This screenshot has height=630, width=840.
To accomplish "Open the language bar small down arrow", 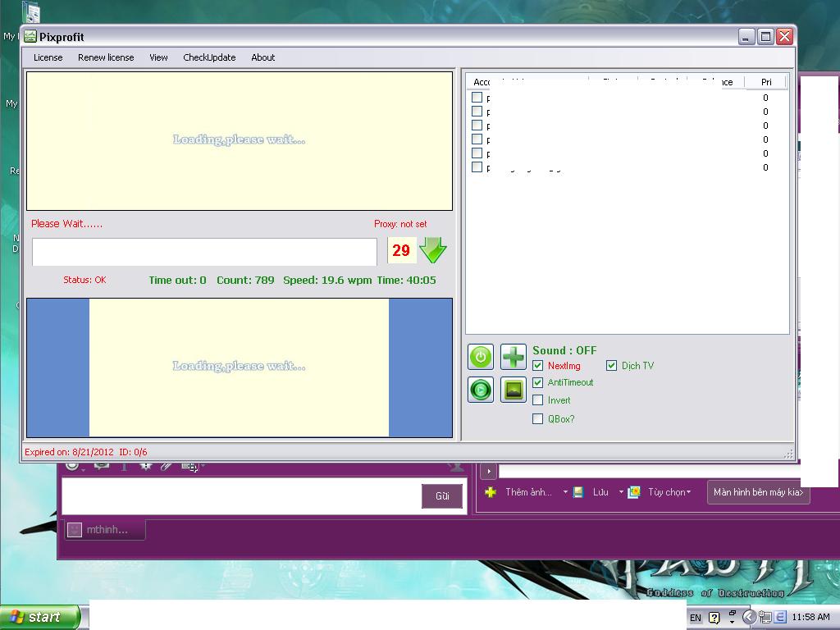I will [x=733, y=623].
